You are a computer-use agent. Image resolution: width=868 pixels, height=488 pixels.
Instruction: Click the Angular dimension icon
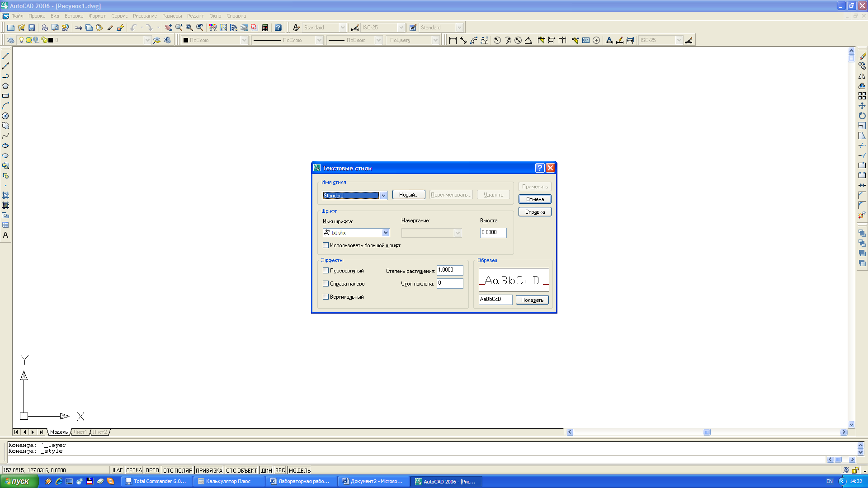(x=528, y=40)
